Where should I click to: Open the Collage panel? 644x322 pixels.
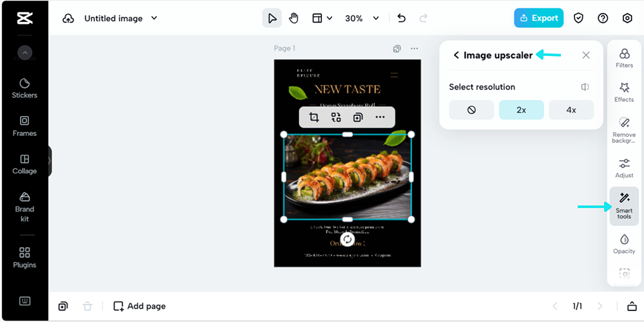click(24, 164)
